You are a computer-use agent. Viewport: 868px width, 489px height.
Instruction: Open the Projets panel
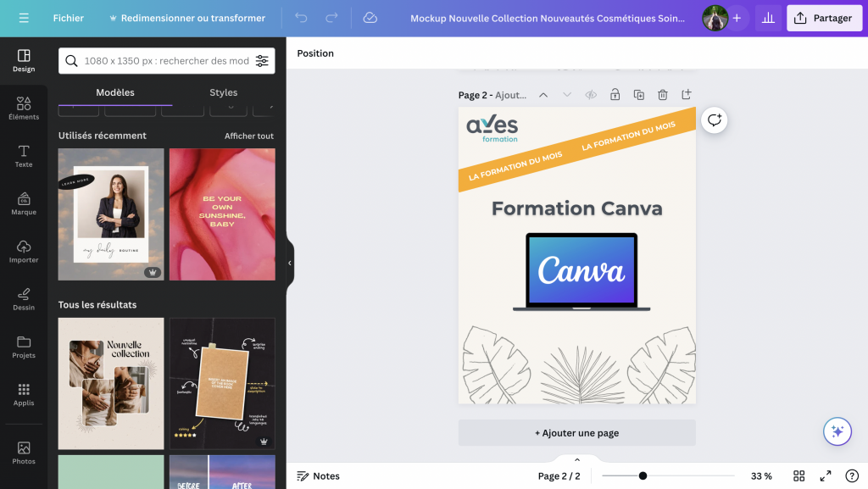pos(23,347)
